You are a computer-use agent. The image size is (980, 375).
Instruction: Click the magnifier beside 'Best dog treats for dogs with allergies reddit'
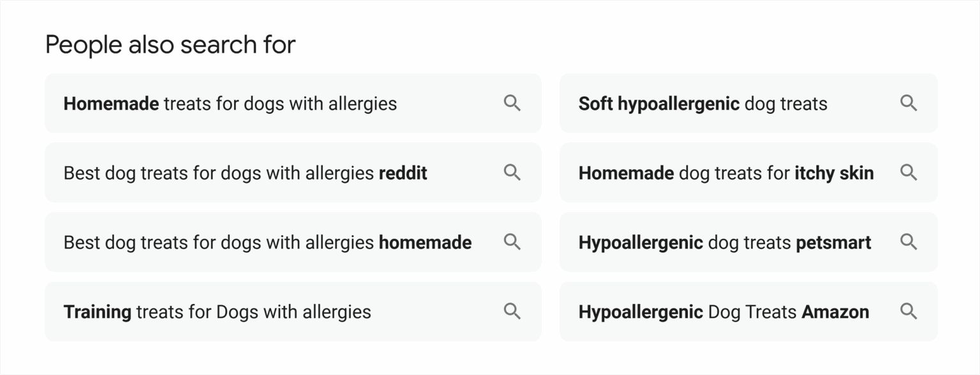(512, 172)
